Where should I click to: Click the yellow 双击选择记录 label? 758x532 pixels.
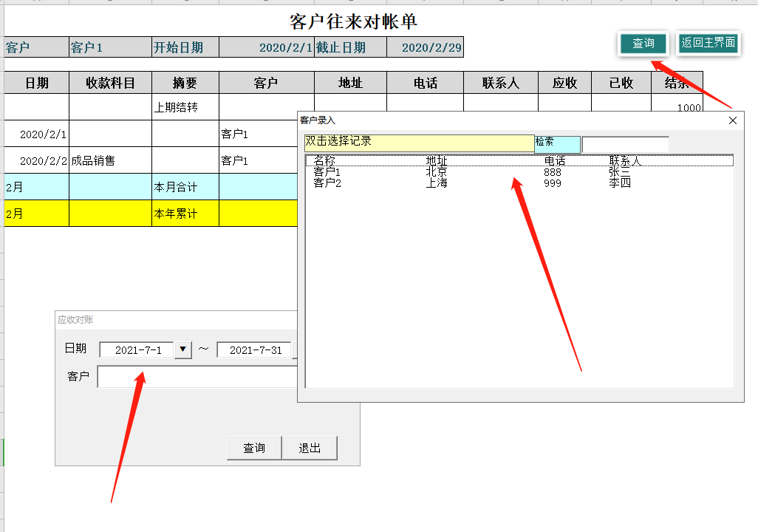tap(419, 143)
